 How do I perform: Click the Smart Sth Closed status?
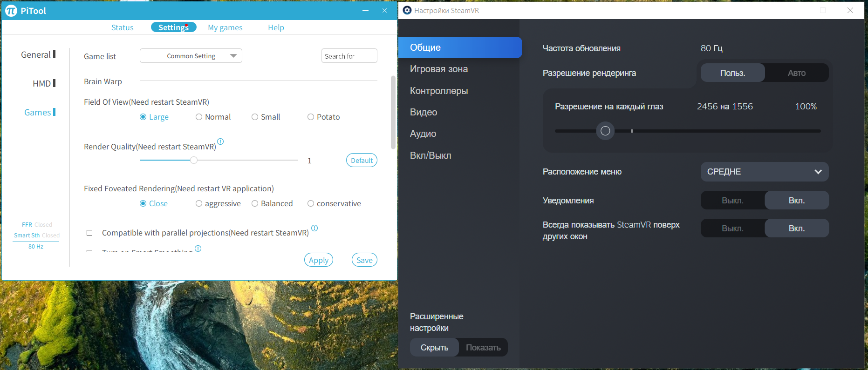tap(37, 235)
